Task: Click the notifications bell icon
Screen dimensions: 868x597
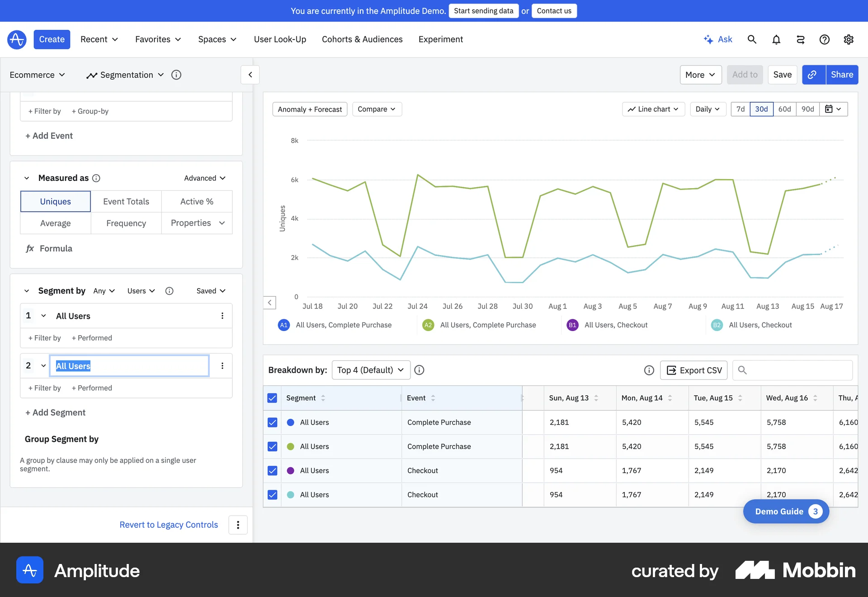Action: (776, 39)
